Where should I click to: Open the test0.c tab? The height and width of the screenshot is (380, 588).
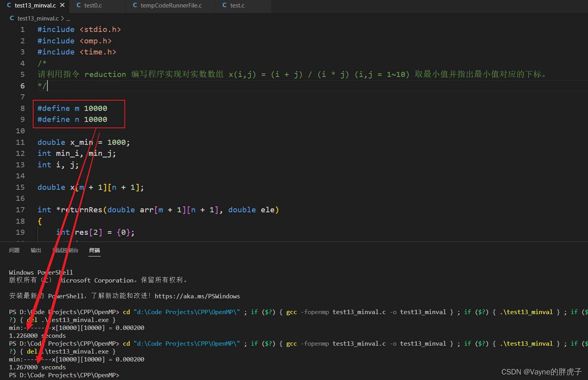coord(93,6)
